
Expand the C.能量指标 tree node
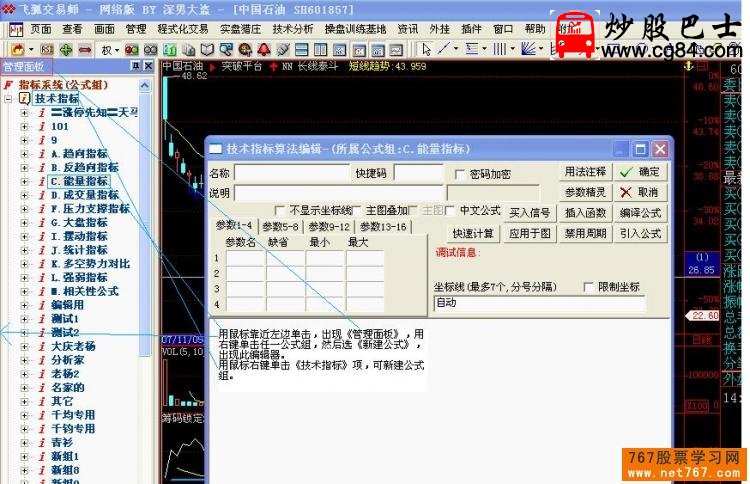[x=25, y=182]
